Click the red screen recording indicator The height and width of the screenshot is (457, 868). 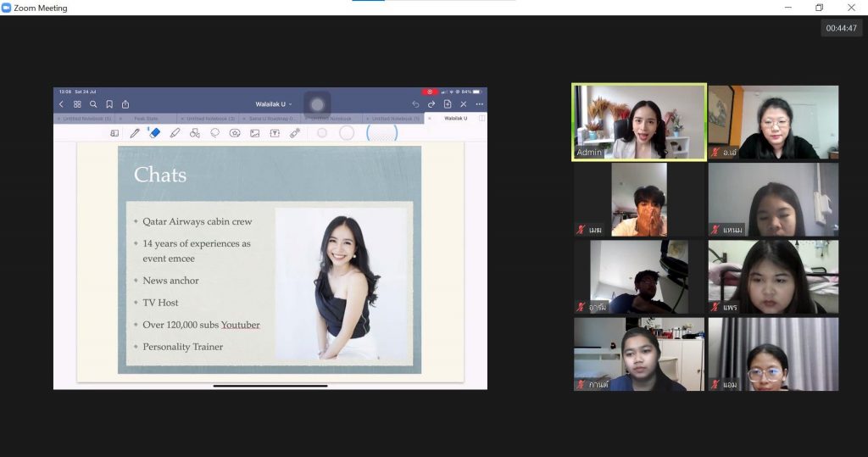point(429,92)
